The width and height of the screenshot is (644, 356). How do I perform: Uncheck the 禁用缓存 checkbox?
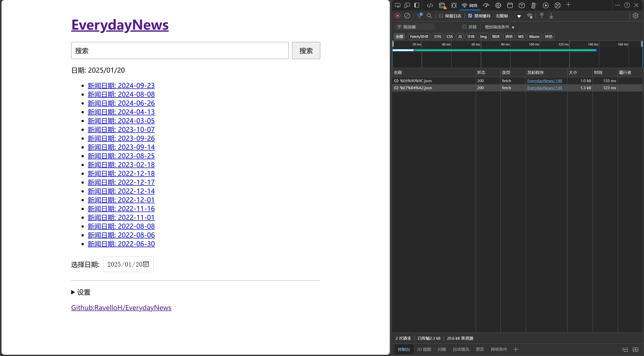click(x=470, y=16)
